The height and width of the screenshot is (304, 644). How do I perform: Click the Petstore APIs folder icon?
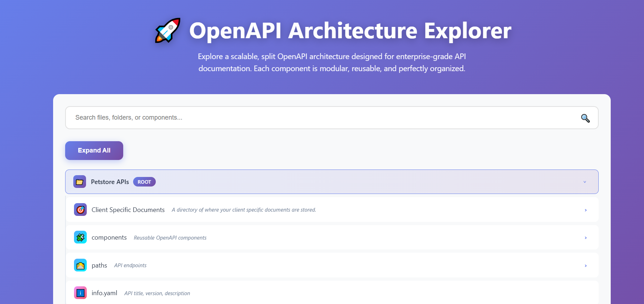tap(80, 182)
